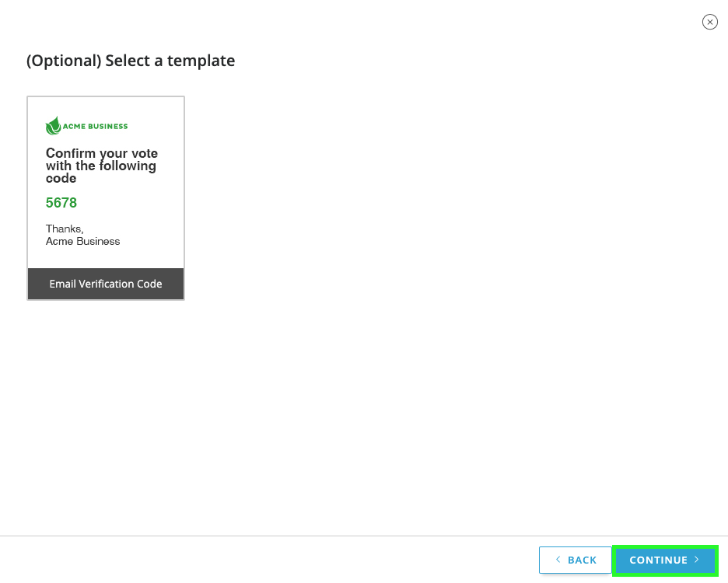Click the "(Optional) Select a template" title
This screenshot has height=583, width=728.
[131, 61]
